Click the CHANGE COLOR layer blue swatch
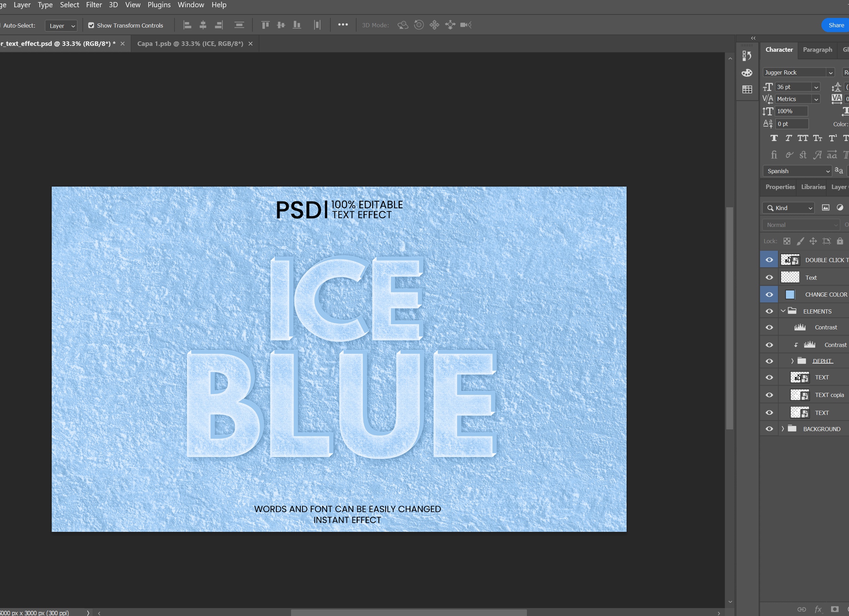Image resolution: width=849 pixels, height=616 pixels. point(790,295)
